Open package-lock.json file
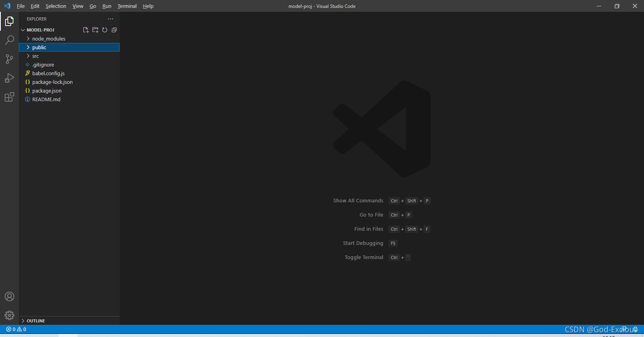The width and height of the screenshot is (644, 337). (69, 82)
